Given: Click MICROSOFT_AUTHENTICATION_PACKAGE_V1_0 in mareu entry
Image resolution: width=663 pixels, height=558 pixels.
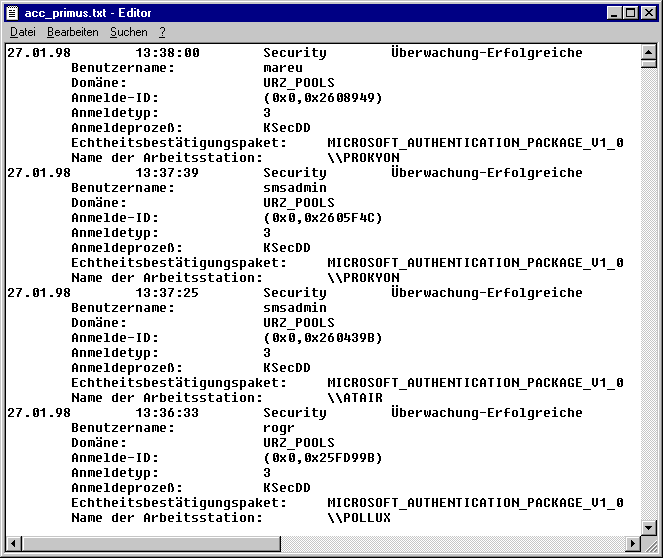Looking at the screenshot, I should [x=475, y=143].
